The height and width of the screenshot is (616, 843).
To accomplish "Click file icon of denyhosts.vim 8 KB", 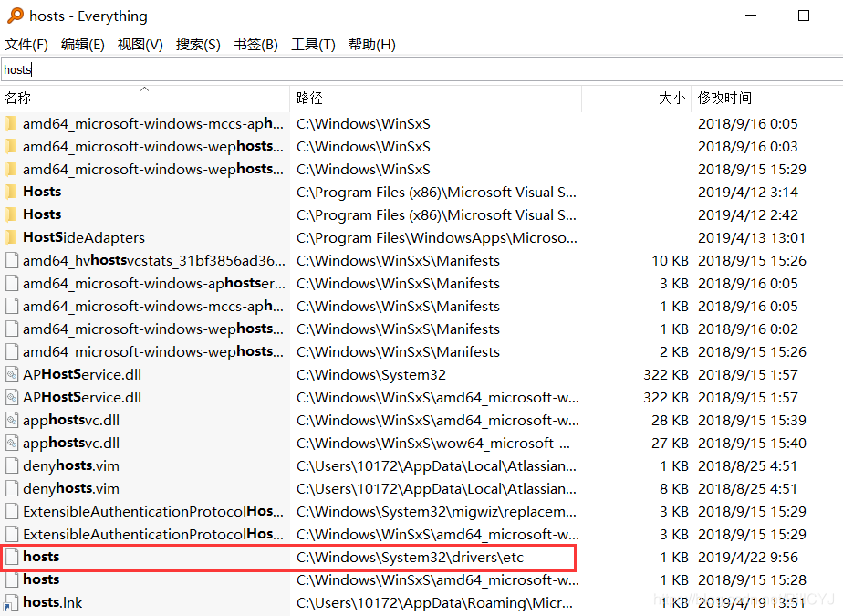I will coord(11,488).
